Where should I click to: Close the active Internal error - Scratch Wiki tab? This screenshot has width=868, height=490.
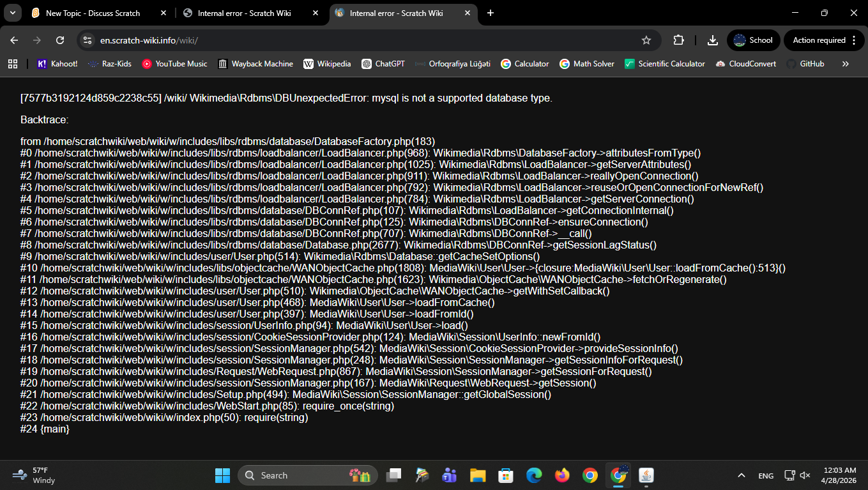pos(467,13)
